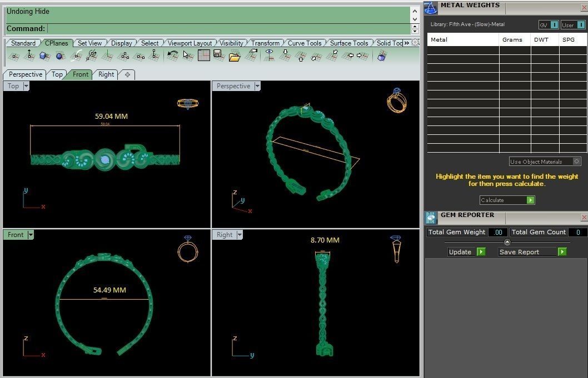Click the Calculate button

[x=507, y=200]
